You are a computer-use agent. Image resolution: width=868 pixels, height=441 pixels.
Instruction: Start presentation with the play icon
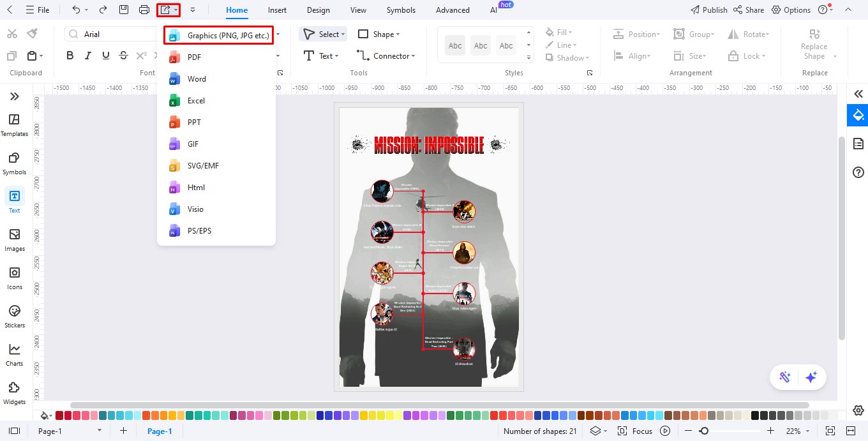click(x=665, y=431)
